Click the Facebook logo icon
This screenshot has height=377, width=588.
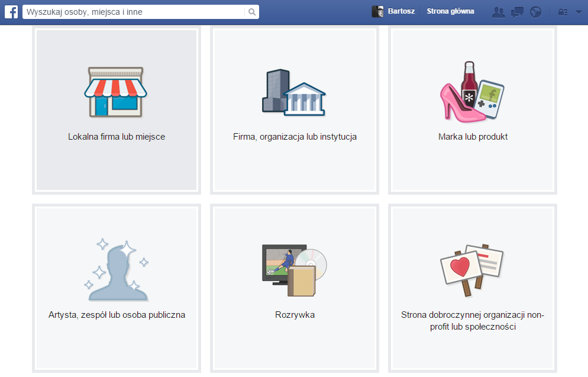[11, 12]
